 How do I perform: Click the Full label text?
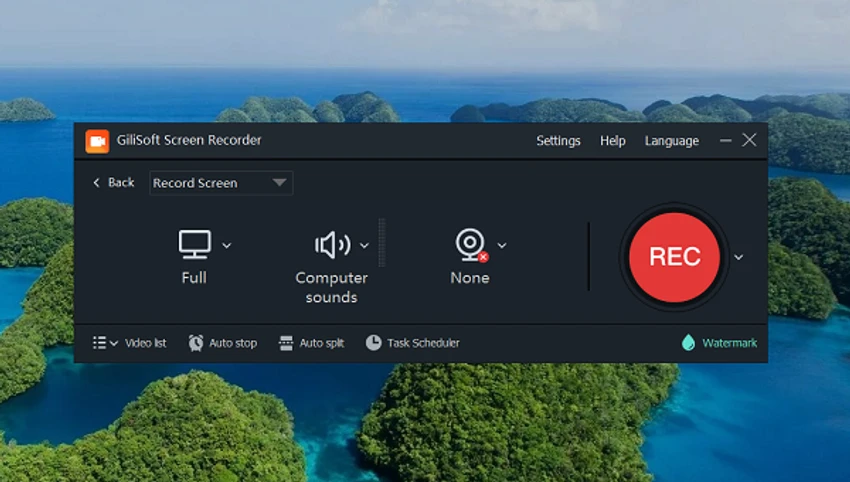click(x=194, y=278)
